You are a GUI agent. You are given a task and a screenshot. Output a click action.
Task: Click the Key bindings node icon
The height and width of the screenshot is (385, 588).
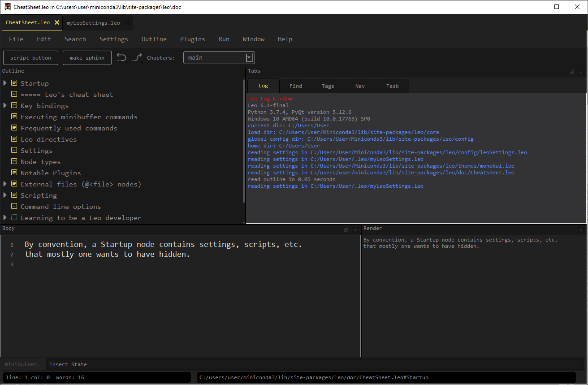pyautogui.click(x=14, y=106)
